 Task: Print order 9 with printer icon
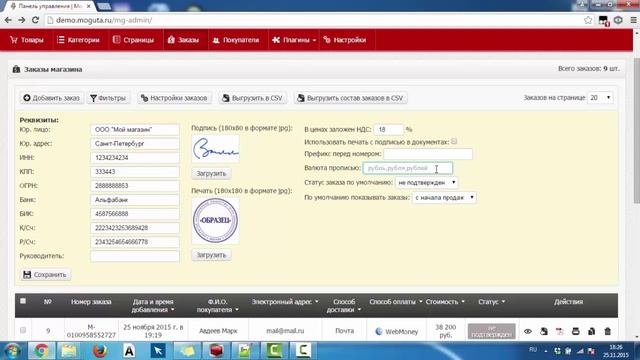click(576, 331)
